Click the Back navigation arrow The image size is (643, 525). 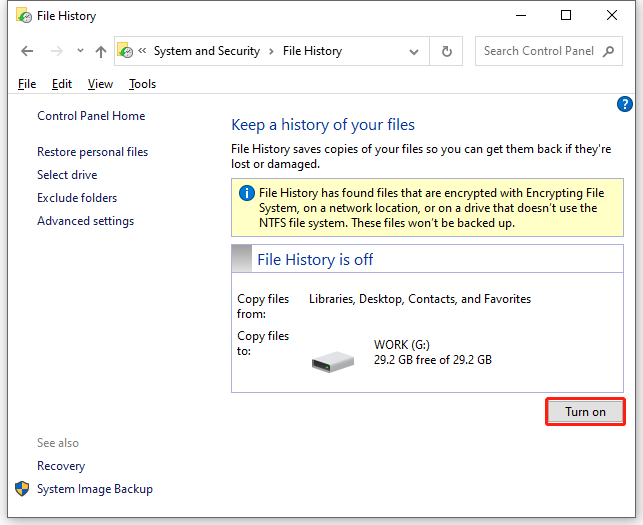point(27,51)
